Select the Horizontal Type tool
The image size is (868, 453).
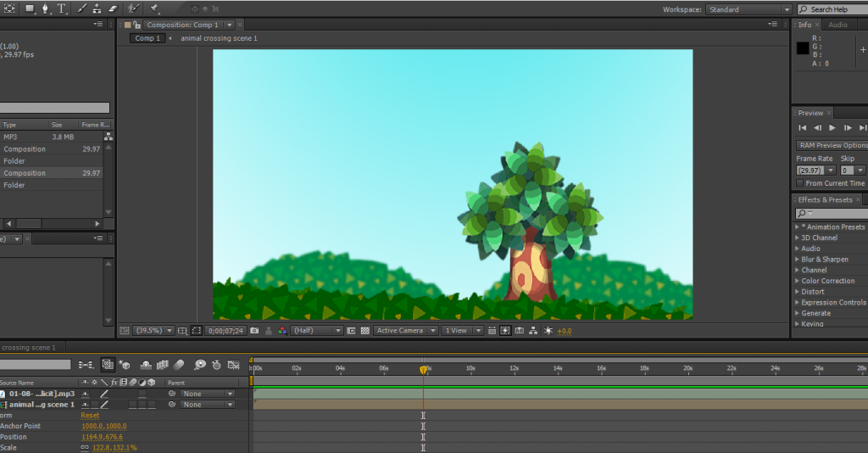coord(61,8)
